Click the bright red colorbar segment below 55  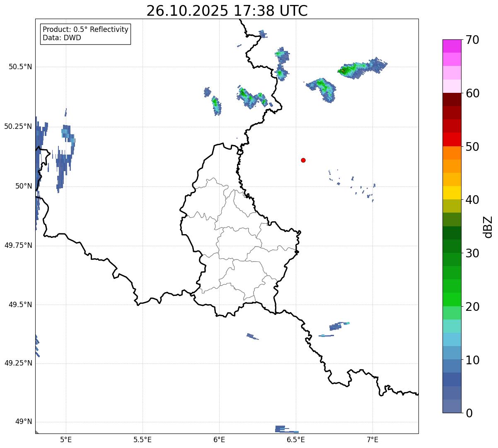(x=452, y=139)
